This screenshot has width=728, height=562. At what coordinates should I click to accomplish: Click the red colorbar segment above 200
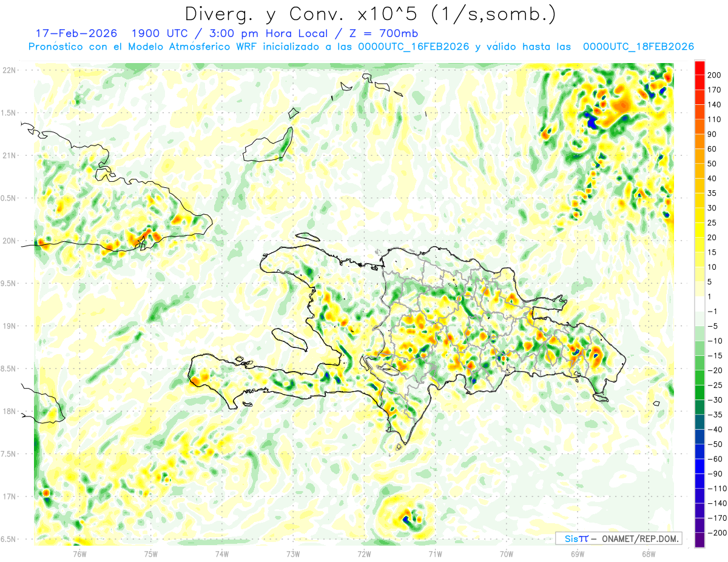699,68
